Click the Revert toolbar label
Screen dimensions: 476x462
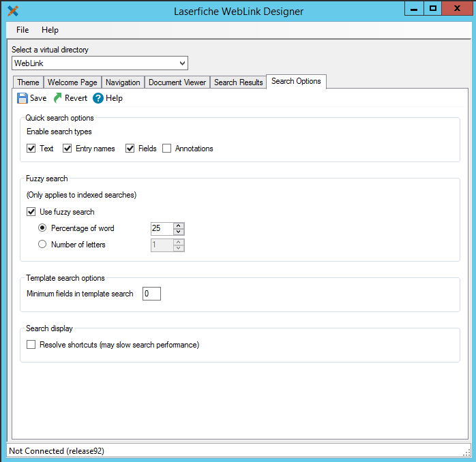(76, 98)
